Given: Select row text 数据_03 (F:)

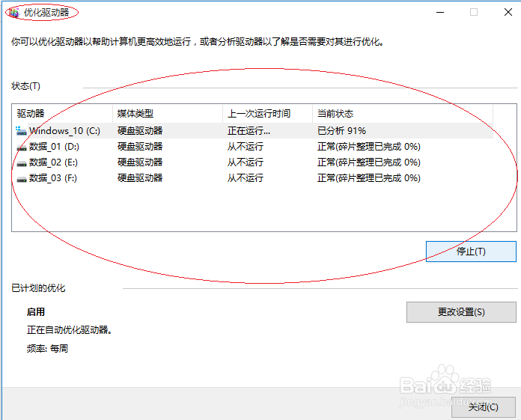Looking at the screenshot, I should 53,178.
